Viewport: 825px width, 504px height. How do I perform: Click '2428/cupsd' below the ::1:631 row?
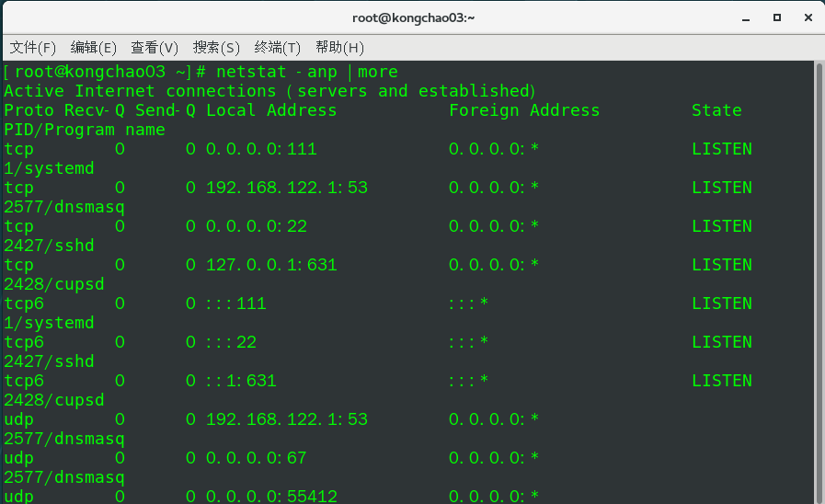click(54, 400)
